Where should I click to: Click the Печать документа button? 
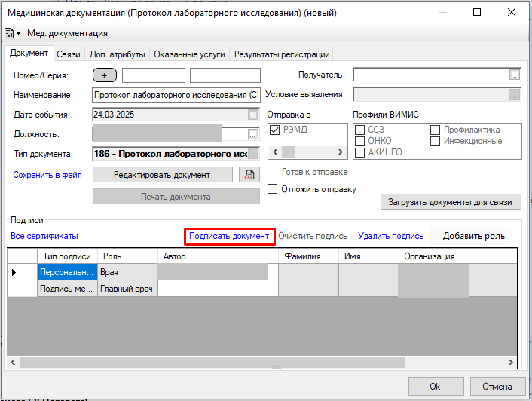pyautogui.click(x=176, y=197)
